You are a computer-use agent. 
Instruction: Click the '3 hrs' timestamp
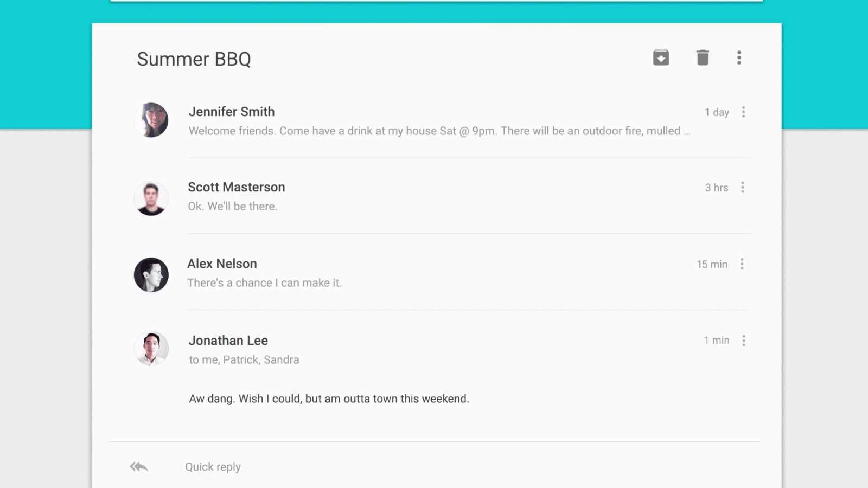[717, 188]
